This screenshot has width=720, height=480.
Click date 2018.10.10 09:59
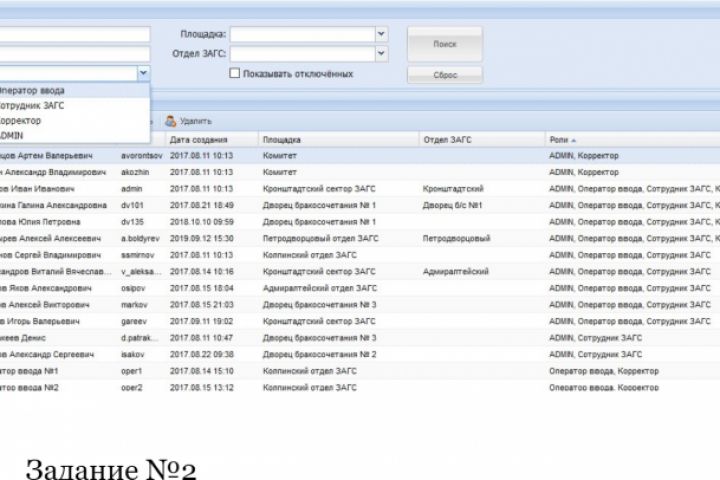tap(202, 222)
